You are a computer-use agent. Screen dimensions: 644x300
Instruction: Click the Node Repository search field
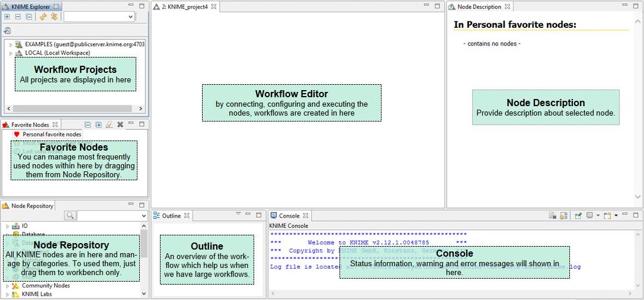tap(109, 215)
